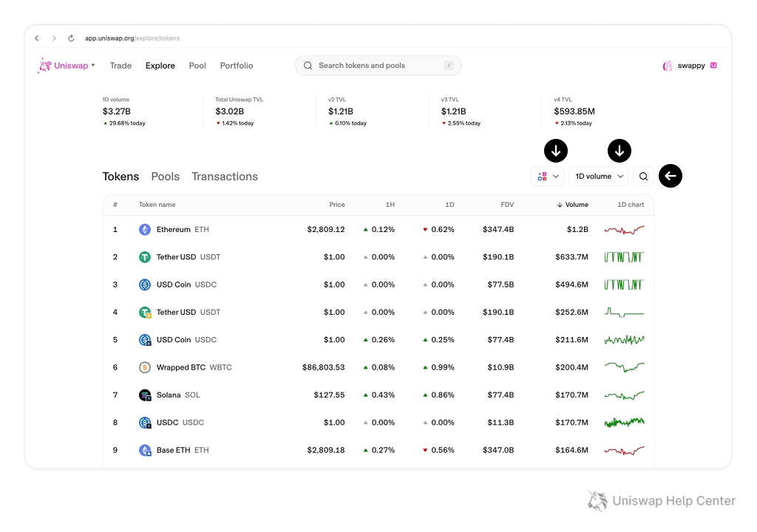Click the swappy account name

coord(691,66)
